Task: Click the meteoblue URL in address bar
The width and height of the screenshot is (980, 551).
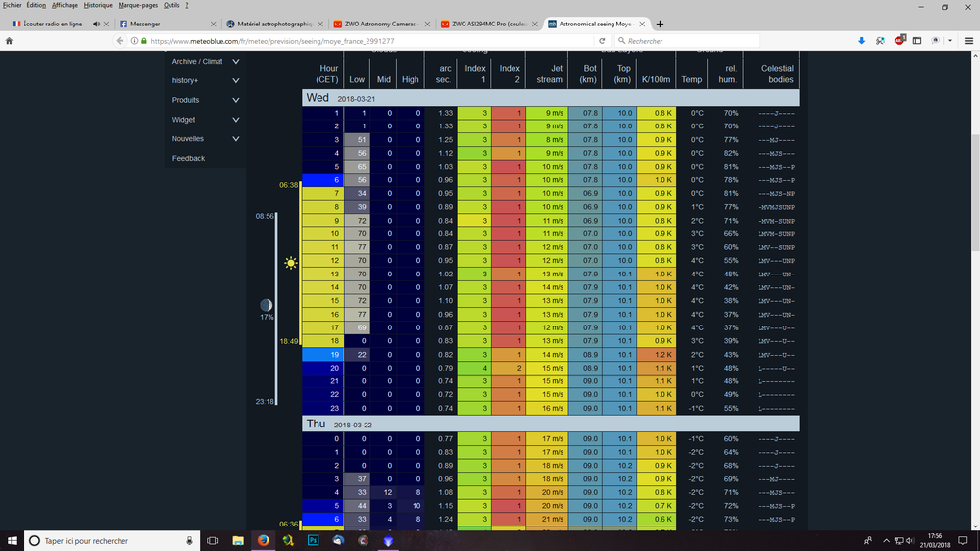Action: click(x=272, y=41)
